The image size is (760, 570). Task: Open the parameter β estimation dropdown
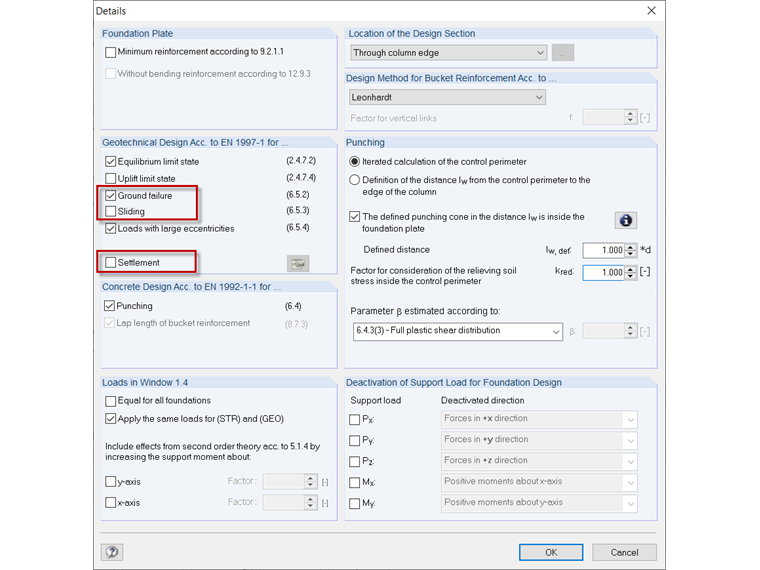pyautogui.click(x=458, y=331)
